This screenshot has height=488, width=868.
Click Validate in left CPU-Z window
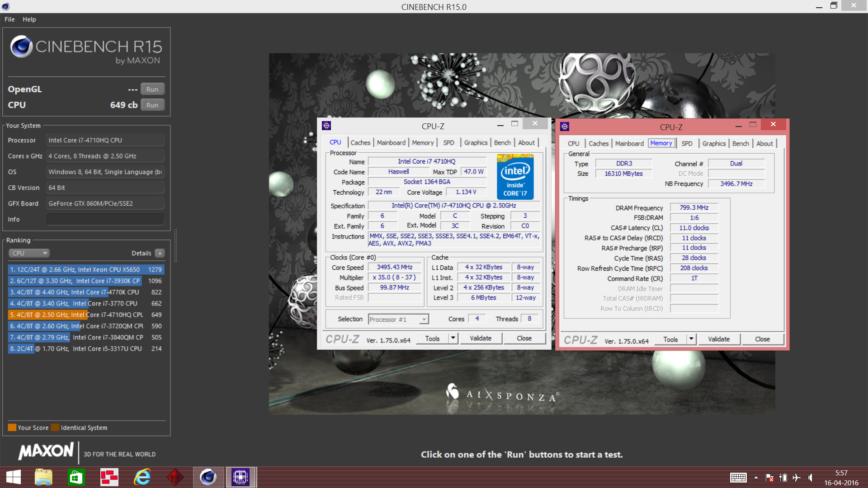[x=481, y=338]
